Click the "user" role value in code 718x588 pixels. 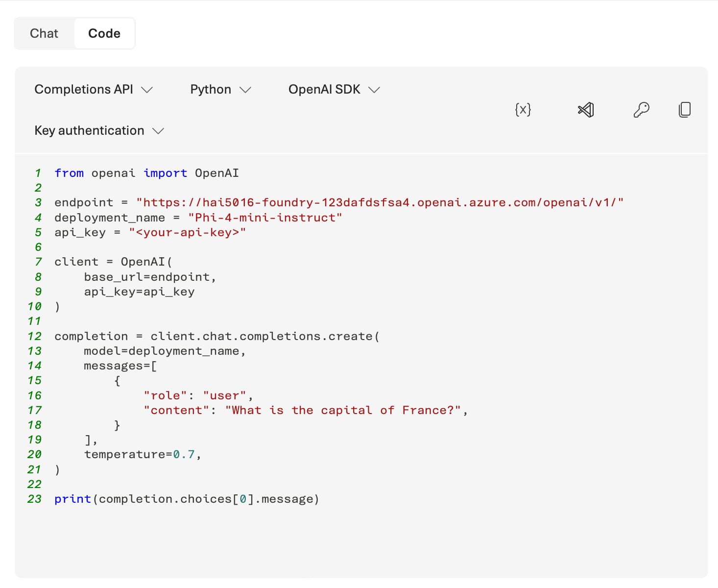coord(225,395)
